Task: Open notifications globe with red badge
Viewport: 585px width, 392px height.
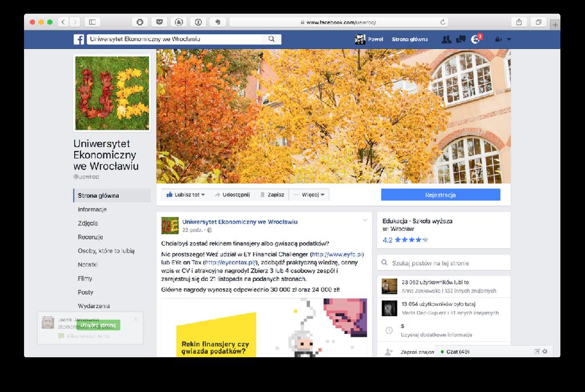Action: 476,39
